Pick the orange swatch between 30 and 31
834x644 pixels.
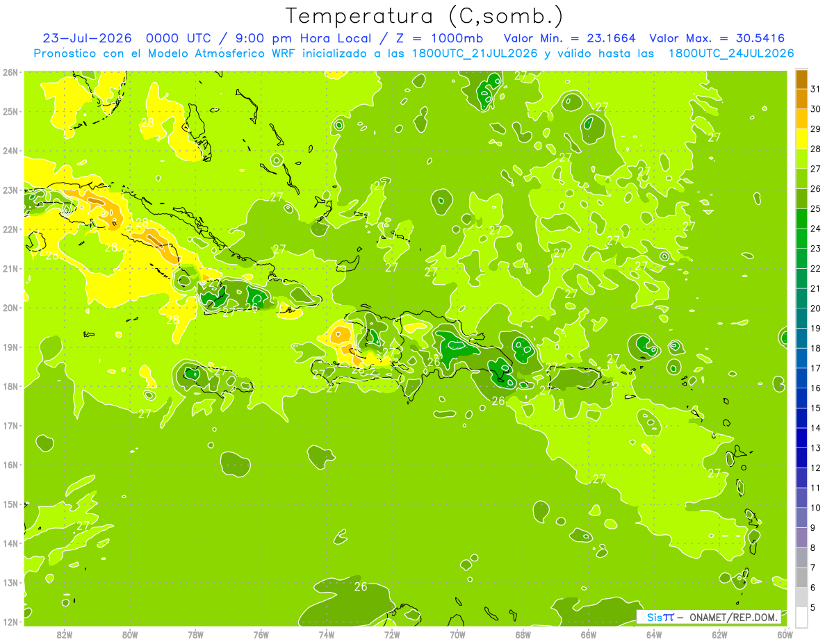point(801,99)
